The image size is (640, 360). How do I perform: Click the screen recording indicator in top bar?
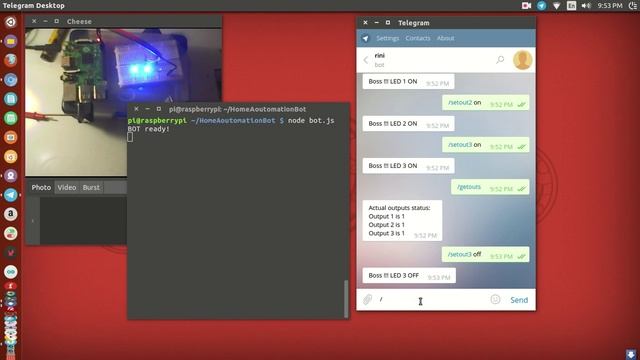tap(526, 5)
